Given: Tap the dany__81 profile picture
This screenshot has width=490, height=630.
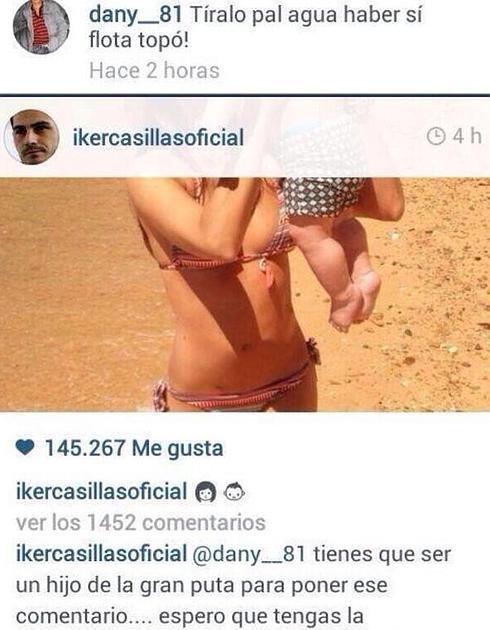Looking at the screenshot, I should (41, 25).
